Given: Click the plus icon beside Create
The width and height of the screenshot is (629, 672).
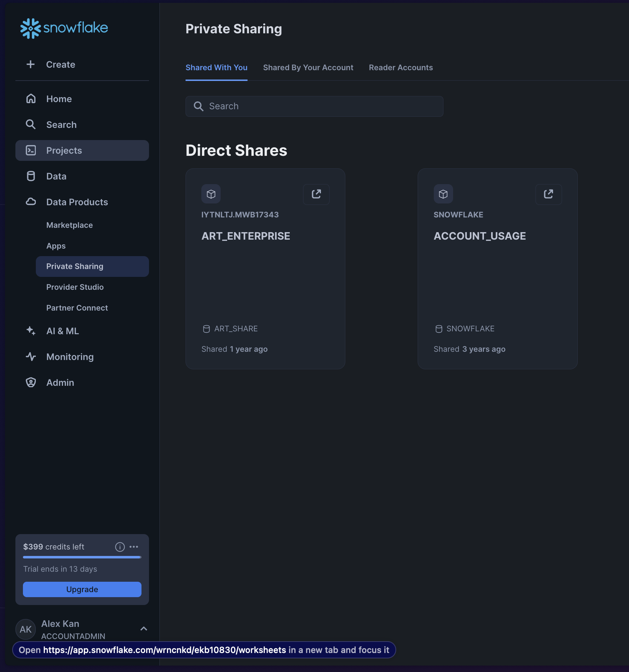Looking at the screenshot, I should point(31,64).
